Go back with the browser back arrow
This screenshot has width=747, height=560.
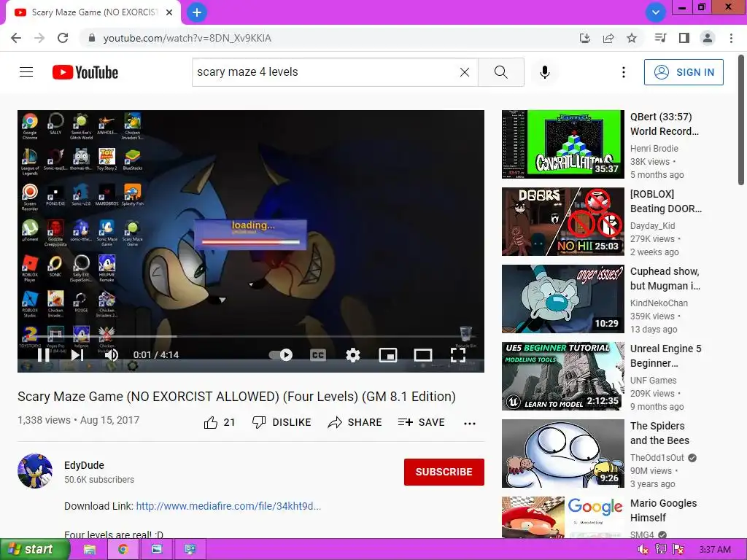[16, 38]
